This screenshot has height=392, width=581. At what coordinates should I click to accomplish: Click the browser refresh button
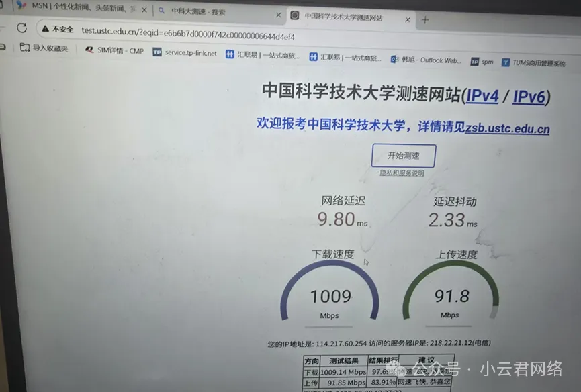(21, 28)
